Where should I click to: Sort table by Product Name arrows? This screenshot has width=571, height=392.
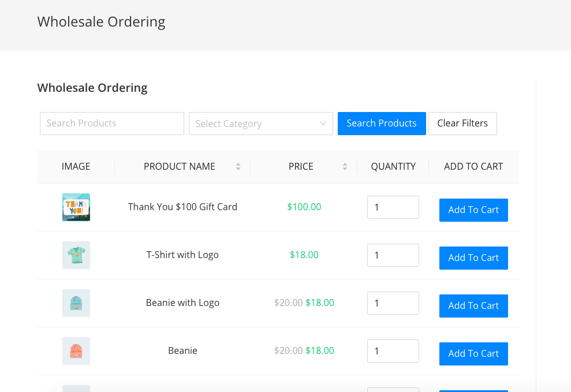(x=238, y=167)
